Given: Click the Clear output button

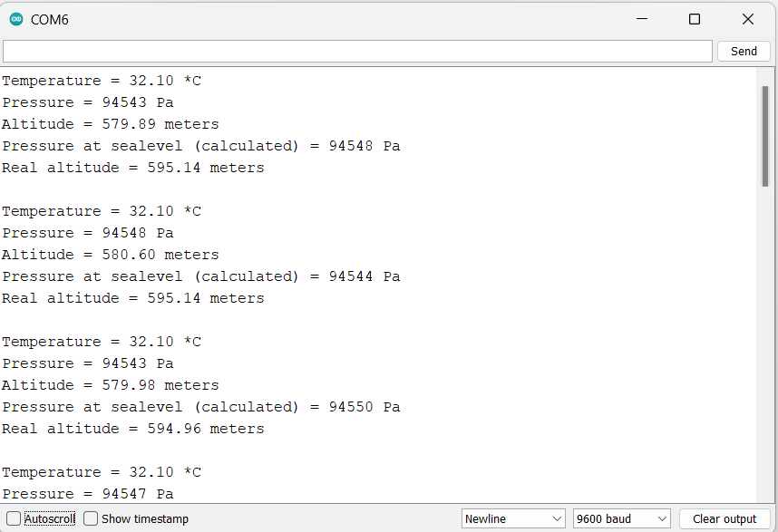Looking at the screenshot, I should [x=724, y=519].
